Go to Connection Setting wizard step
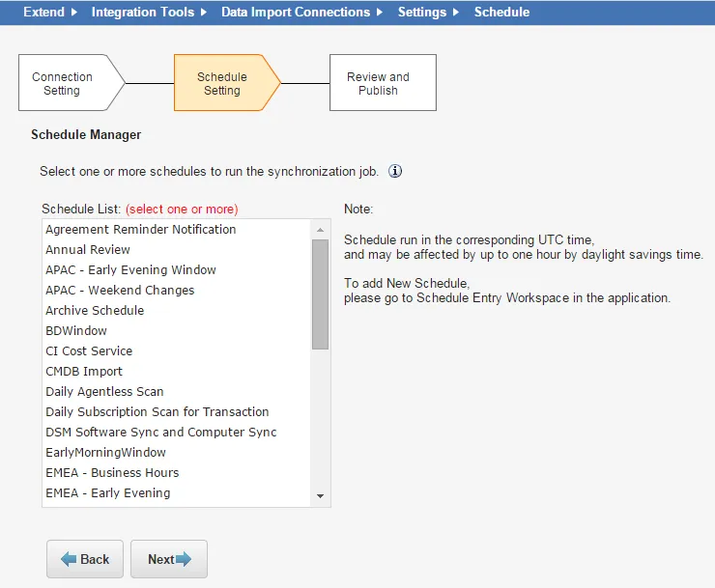Image resolution: width=715 pixels, height=588 pixels. pyautogui.click(x=71, y=83)
